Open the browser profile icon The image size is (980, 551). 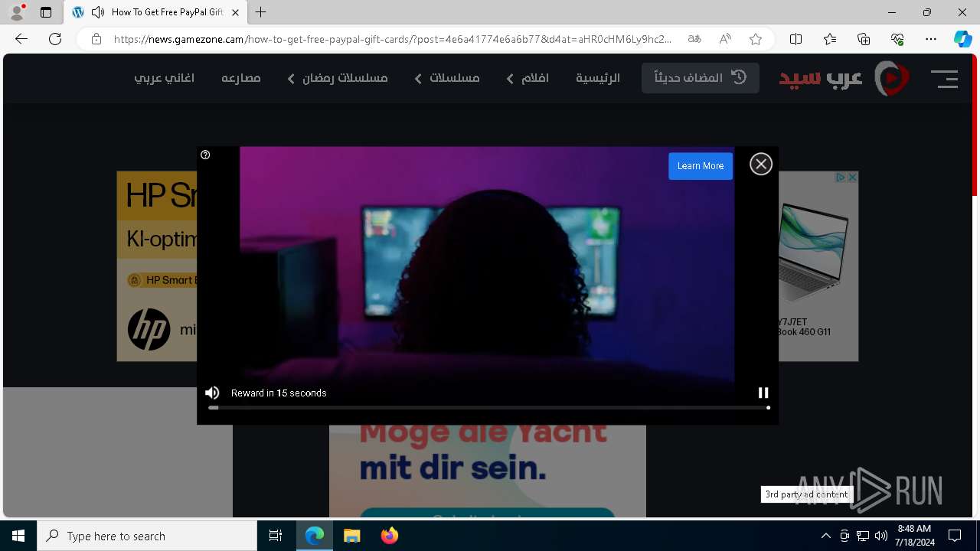[17, 12]
